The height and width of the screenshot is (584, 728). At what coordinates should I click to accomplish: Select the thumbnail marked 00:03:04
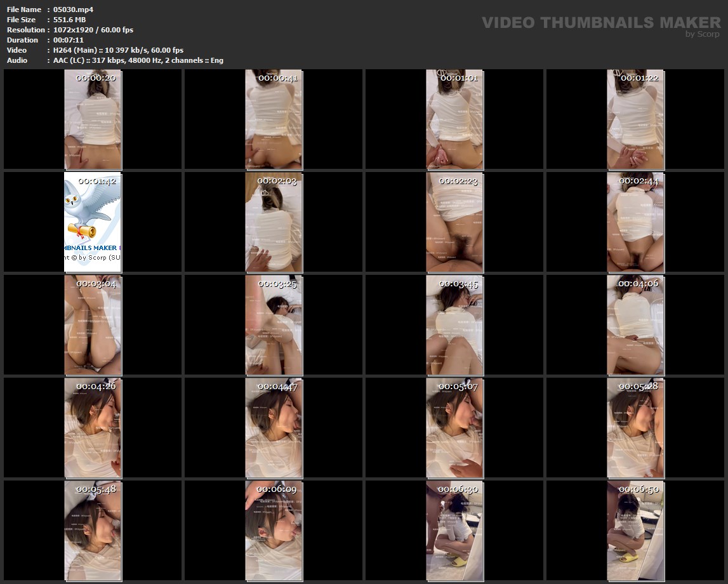(93, 325)
